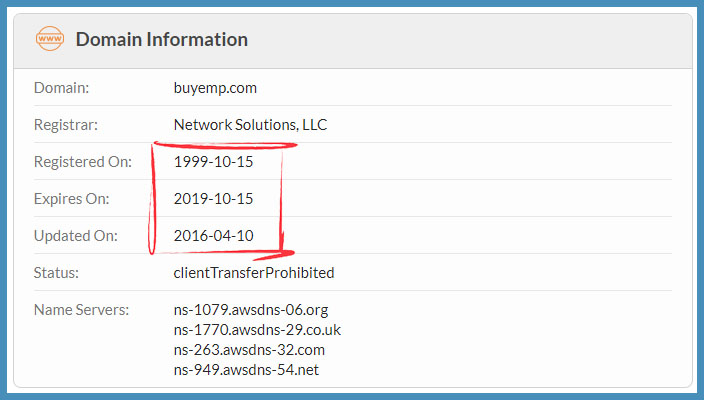Screen dimensions: 704x400
Task: Click the 1999-10-15 registration date
Action: [x=213, y=162]
